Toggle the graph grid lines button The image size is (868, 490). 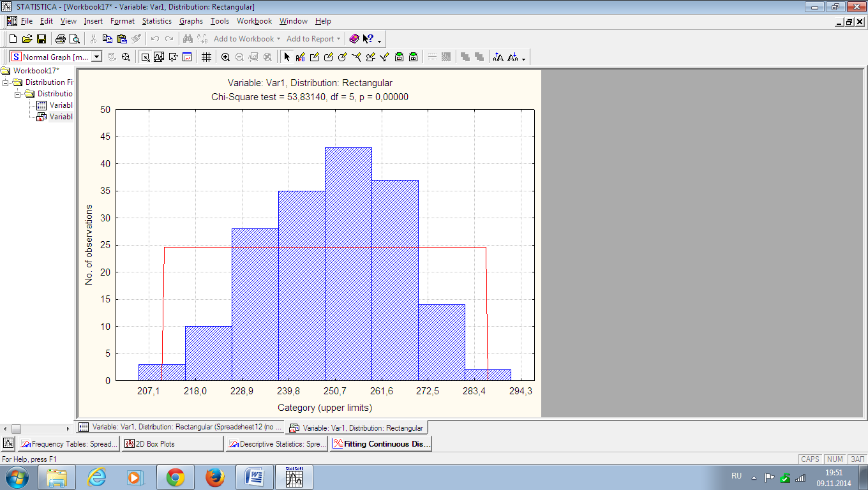click(206, 57)
